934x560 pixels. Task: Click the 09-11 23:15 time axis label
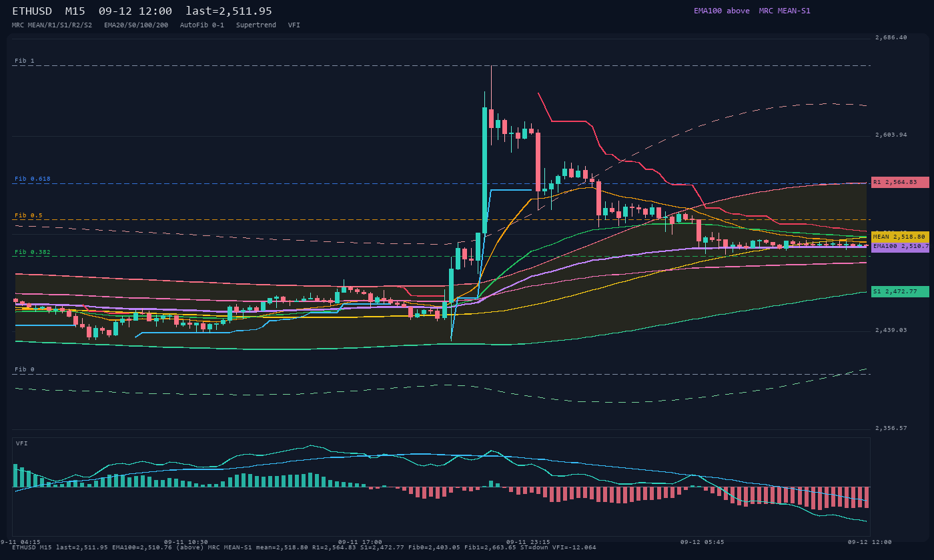(x=528, y=542)
